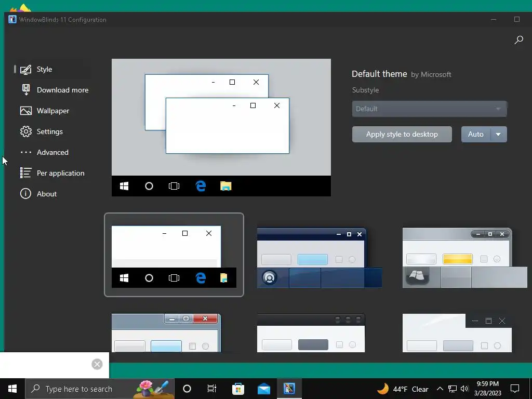Click the Per application list icon
This screenshot has width=532, height=399.
26,173
